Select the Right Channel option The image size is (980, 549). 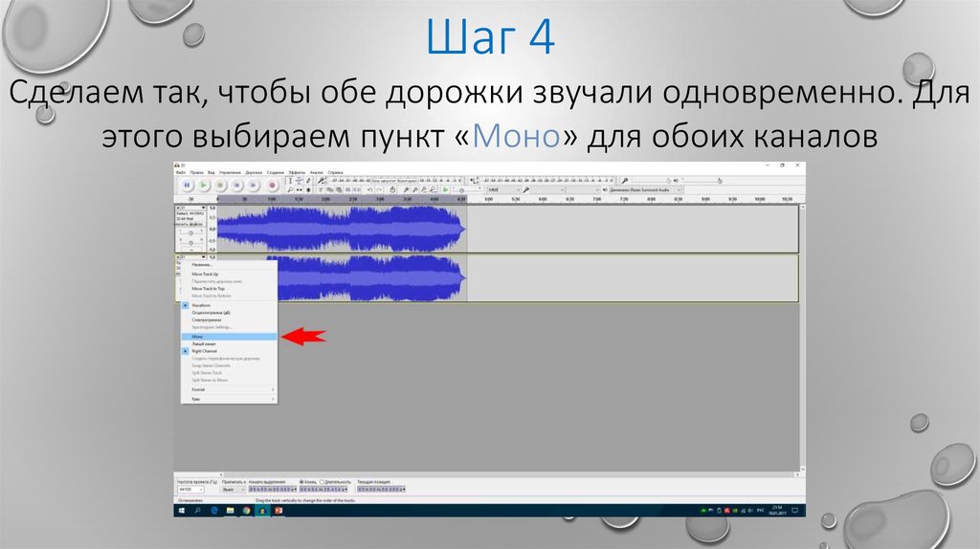coord(229,351)
